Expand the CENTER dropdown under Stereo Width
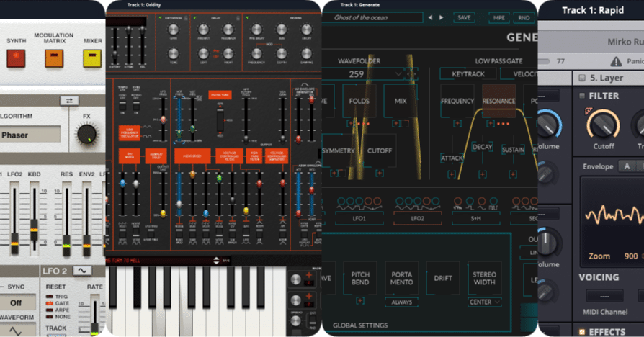Viewport: 644px width, 337px height. pos(485,302)
